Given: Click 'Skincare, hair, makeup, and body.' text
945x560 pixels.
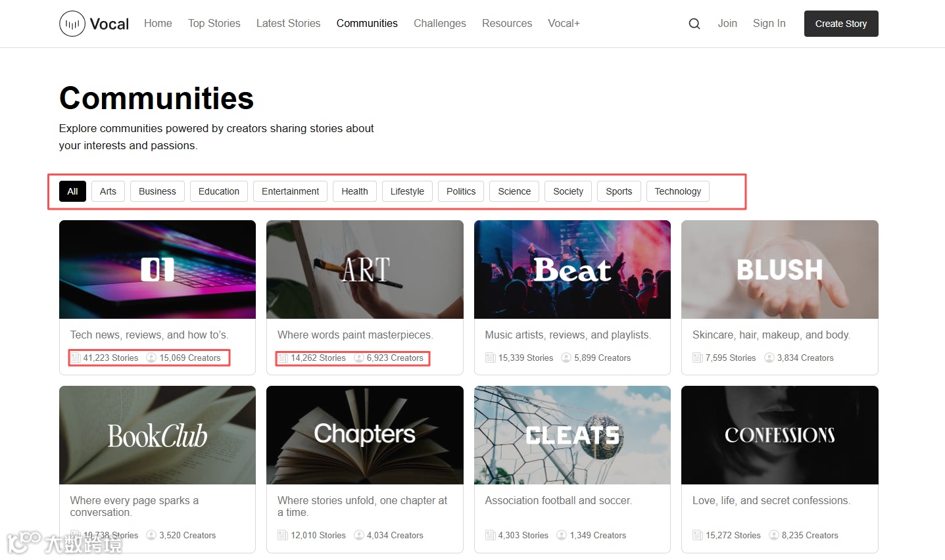Looking at the screenshot, I should coord(771,335).
